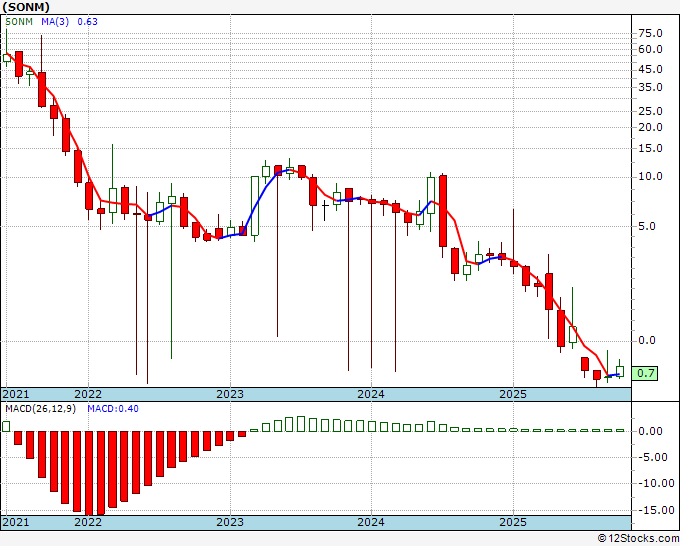This screenshot has width=680, height=546.
Task: Click 2024 on the MACD timeline
Action: [371, 522]
